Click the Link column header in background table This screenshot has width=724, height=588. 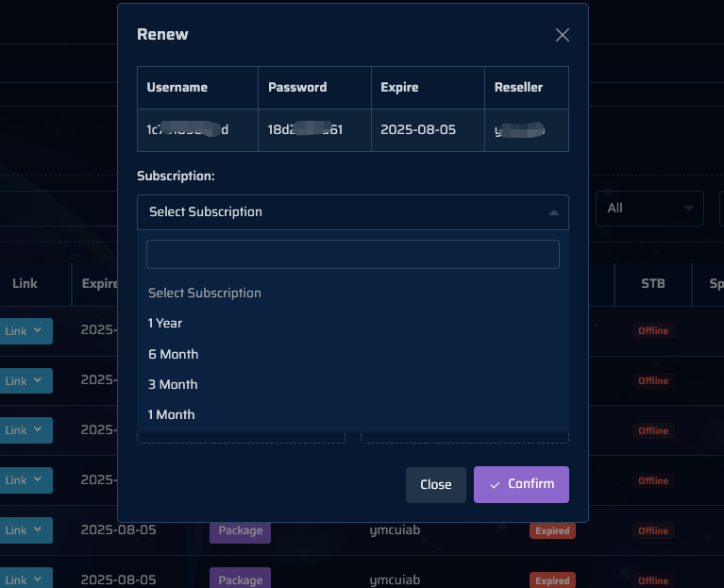coord(25,283)
